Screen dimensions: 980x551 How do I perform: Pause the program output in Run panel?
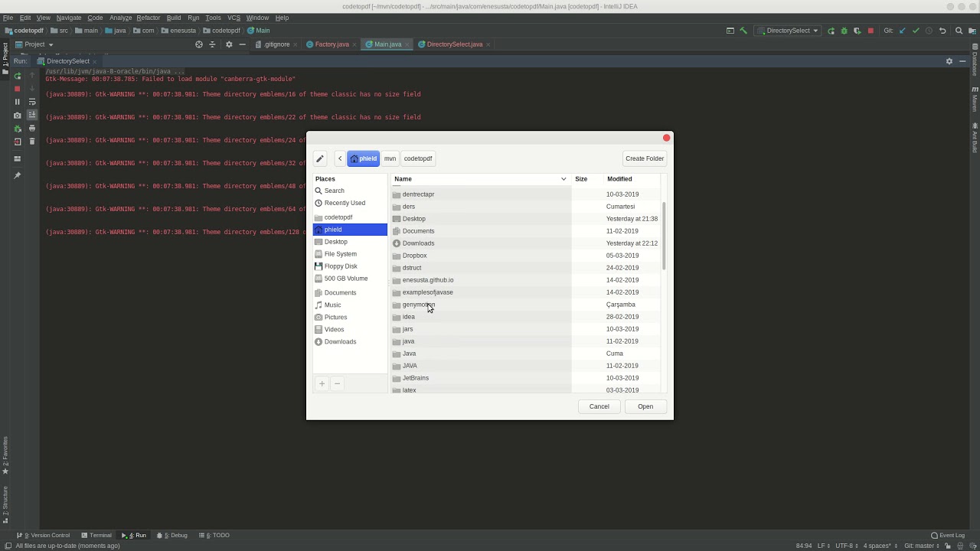(17, 102)
